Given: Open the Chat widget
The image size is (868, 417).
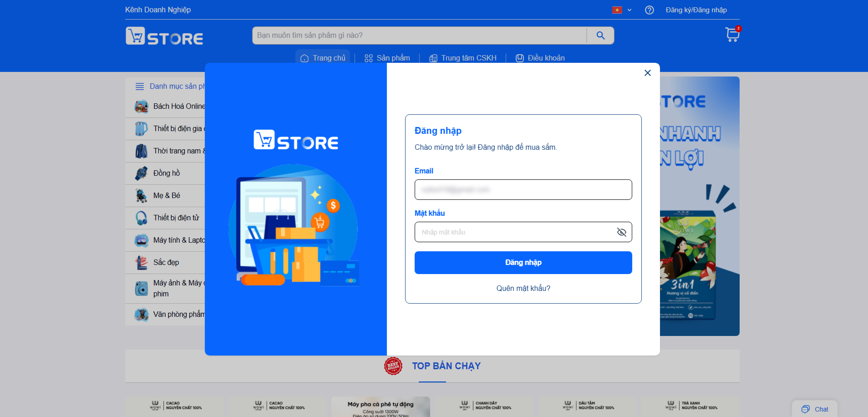Looking at the screenshot, I should [815, 409].
